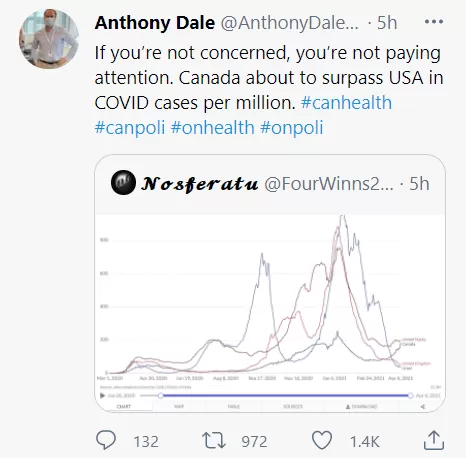This screenshot has height=458, width=467.
Task: Open the three-dot more options menu
Action: point(434,22)
